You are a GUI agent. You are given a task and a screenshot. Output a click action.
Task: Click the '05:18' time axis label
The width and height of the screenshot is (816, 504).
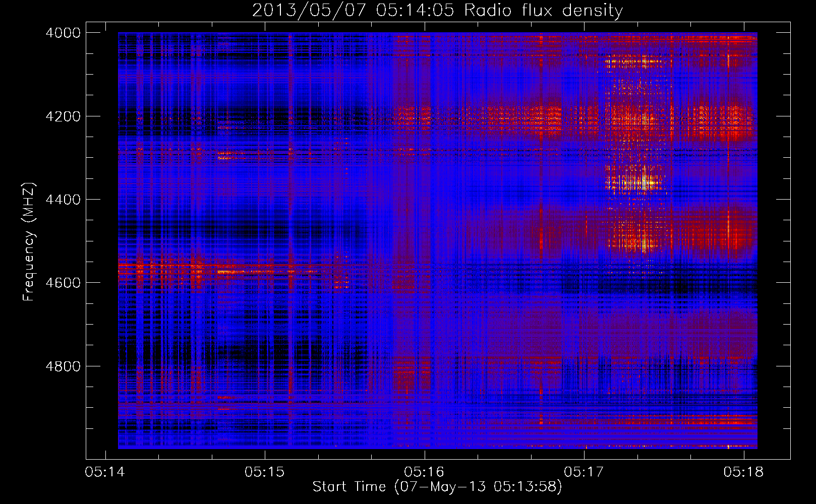click(743, 472)
